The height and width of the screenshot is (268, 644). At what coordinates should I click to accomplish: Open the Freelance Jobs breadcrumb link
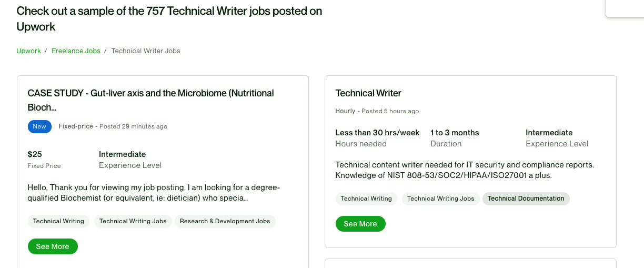(76, 51)
